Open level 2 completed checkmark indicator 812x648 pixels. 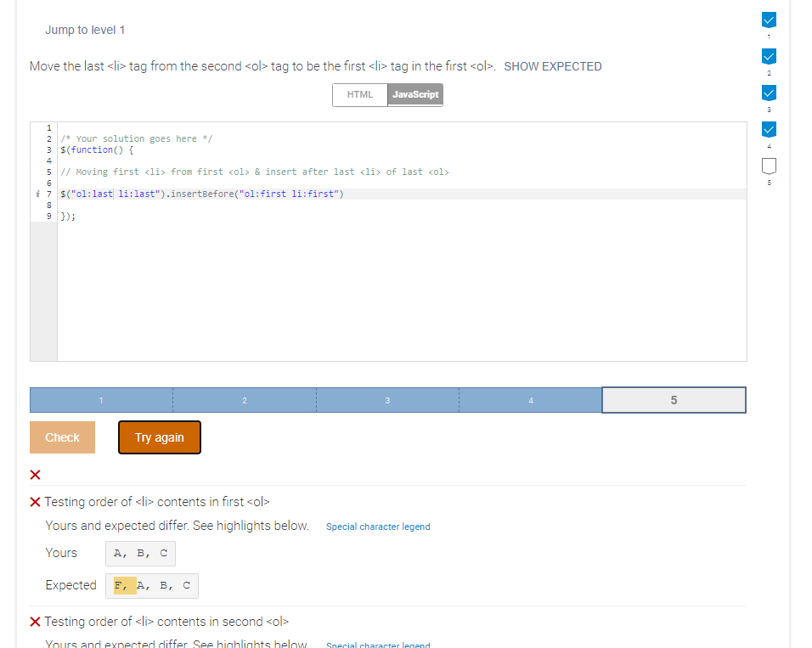click(x=769, y=56)
